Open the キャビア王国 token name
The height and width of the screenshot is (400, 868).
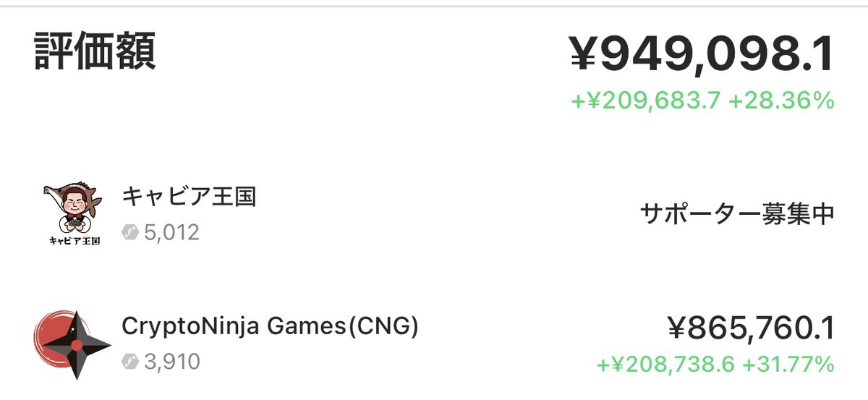tap(189, 196)
